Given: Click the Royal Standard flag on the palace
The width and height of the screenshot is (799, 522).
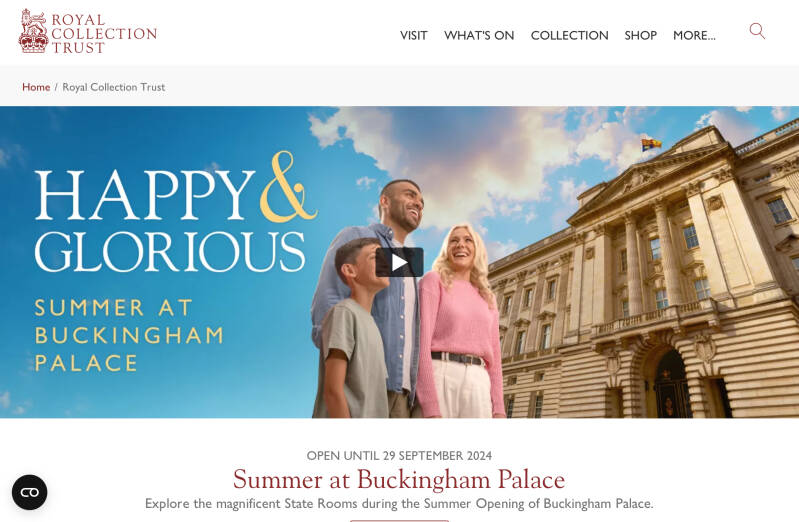Looking at the screenshot, I should click(651, 145).
